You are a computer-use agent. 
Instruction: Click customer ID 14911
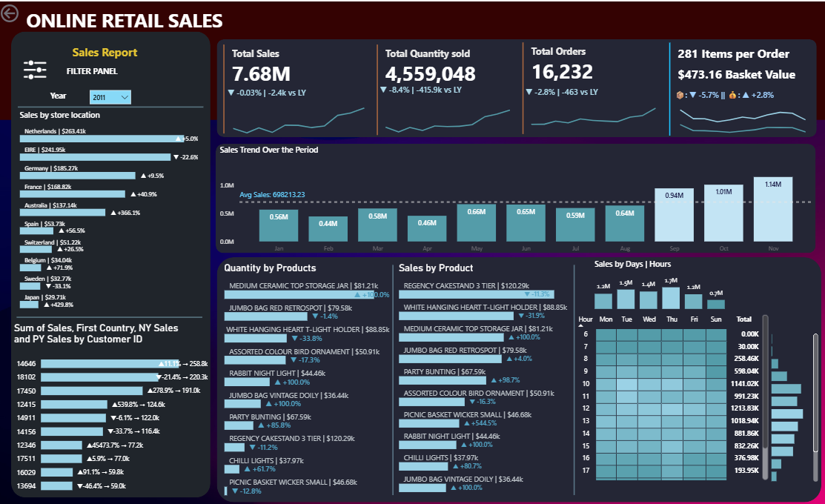[26, 418]
